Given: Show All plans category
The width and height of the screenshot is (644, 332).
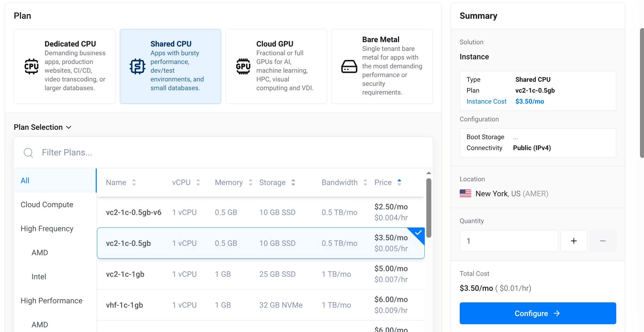Looking at the screenshot, I should tap(55, 180).
